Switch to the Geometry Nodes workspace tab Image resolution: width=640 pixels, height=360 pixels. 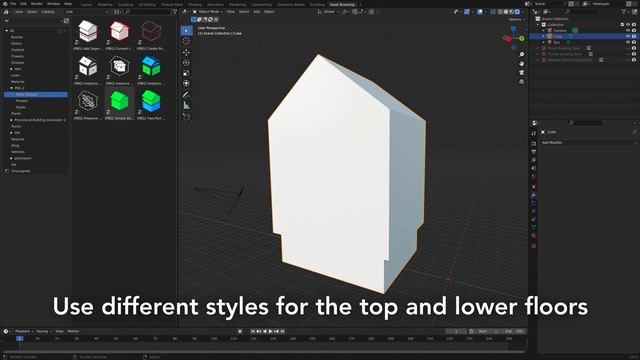coord(291,4)
